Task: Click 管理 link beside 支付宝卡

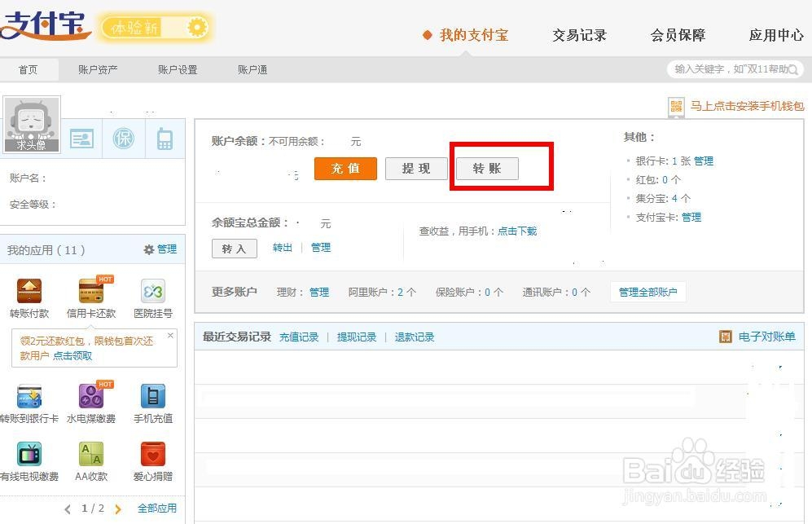Action: pyautogui.click(x=691, y=217)
